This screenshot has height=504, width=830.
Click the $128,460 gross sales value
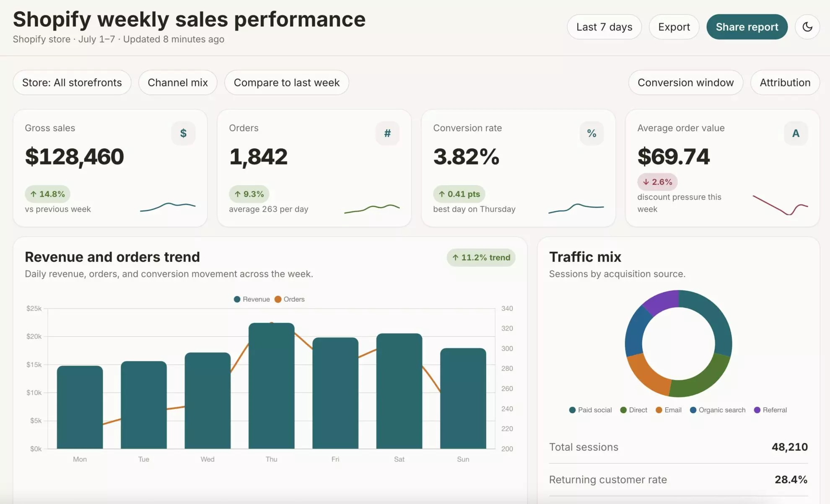pyautogui.click(x=75, y=157)
